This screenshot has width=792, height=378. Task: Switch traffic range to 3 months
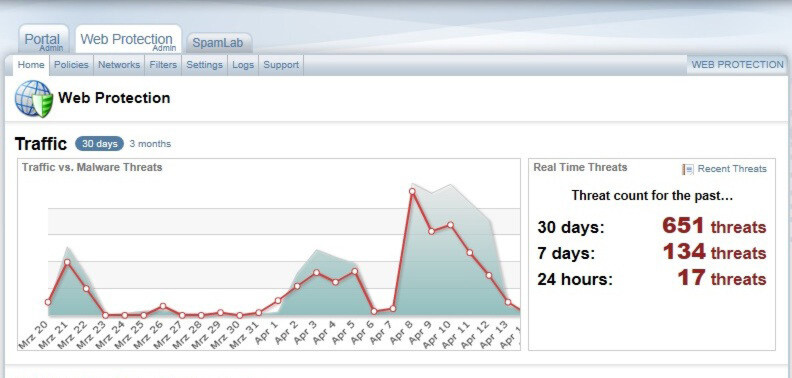click(x=150, y=144)
